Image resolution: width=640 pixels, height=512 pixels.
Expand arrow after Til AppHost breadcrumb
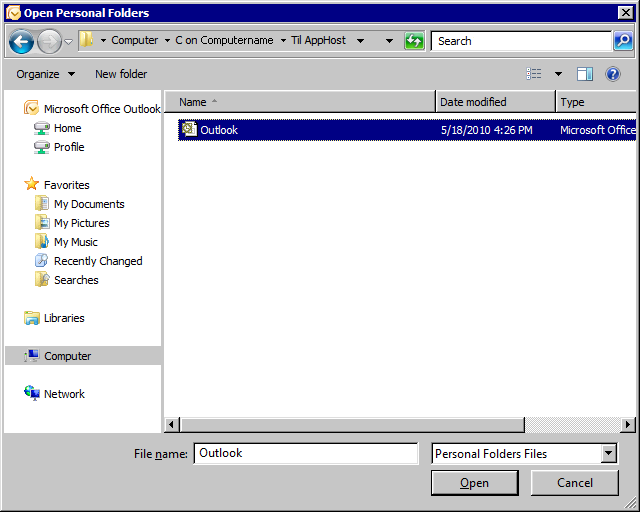[x=360, y=40]
